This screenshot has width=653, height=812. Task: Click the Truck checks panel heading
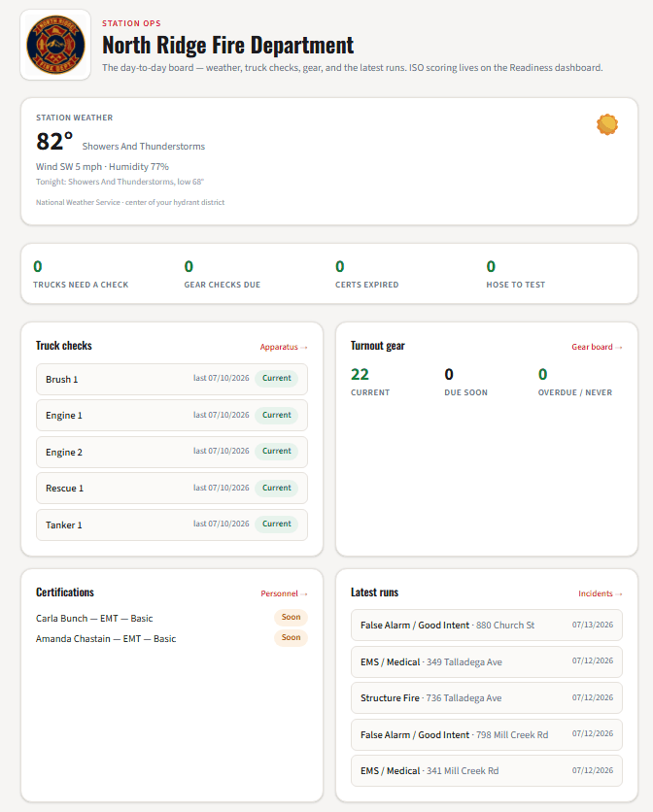tap(64, 346)
